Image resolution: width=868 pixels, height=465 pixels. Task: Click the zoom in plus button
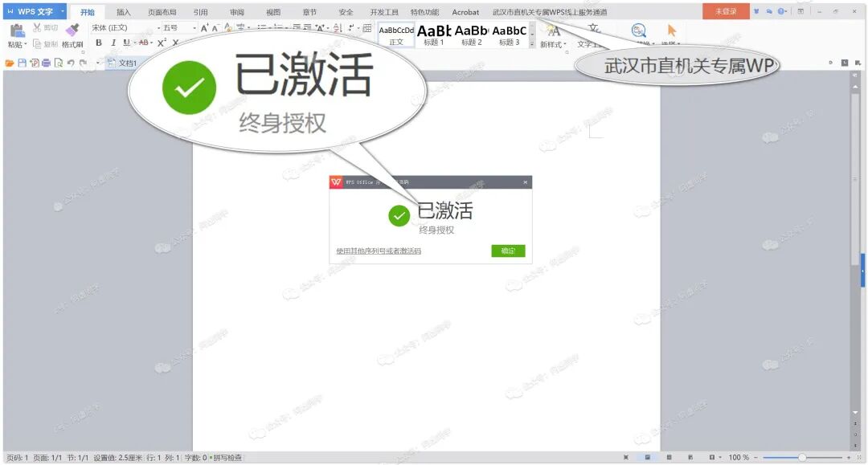click(850, 458)
